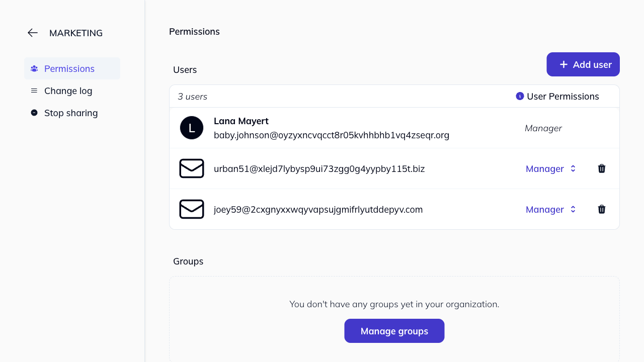Click Lana Mayert's name in the users list
644x362 pixels.
(241, 121)
